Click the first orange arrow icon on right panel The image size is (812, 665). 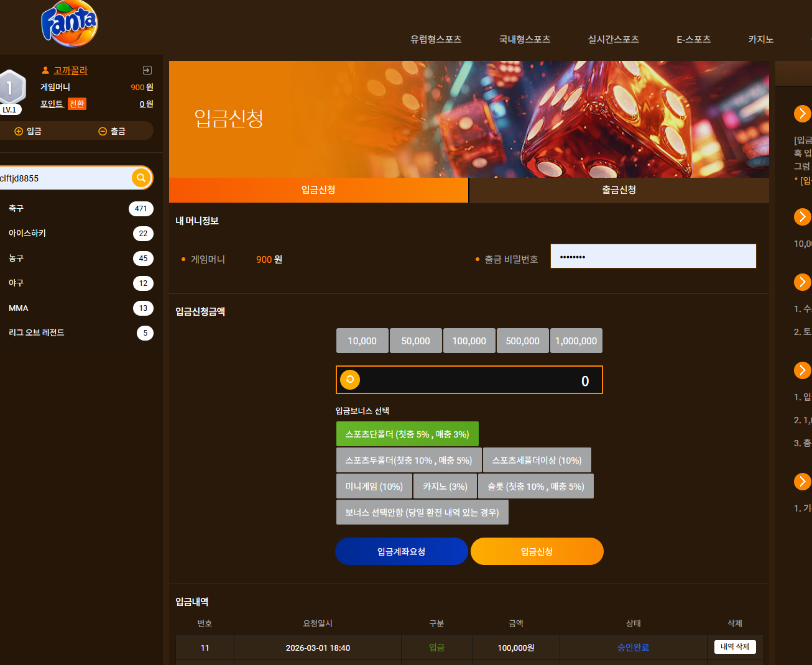tap(802, 113)
